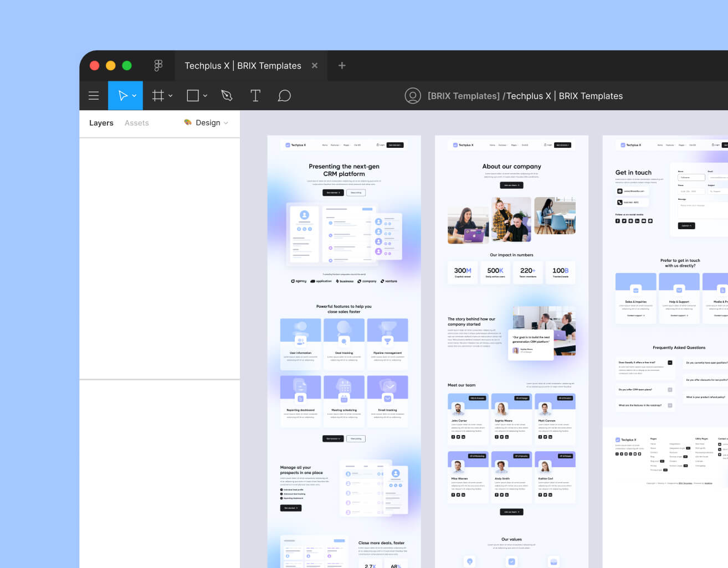Click the collaborator avatar in the toolbar
This screenshot has height=568, width=728.
click(x=413, y=95)
